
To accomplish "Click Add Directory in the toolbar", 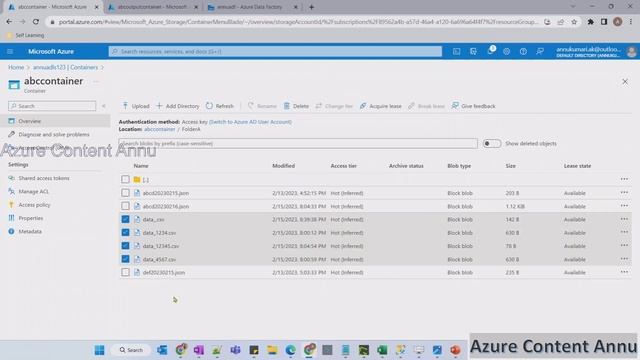I will coord(178,106).
